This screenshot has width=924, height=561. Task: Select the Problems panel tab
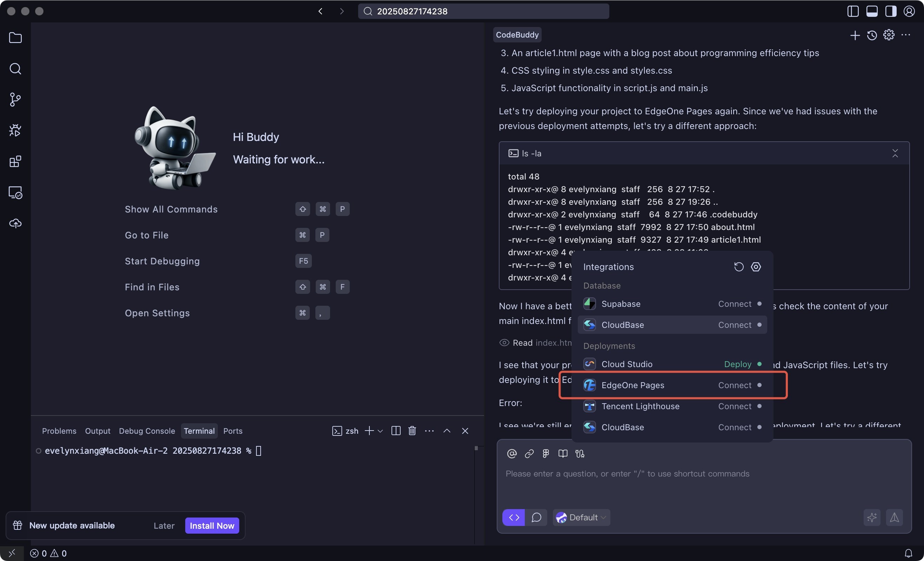pyautogui.click(x=59, y=431)
